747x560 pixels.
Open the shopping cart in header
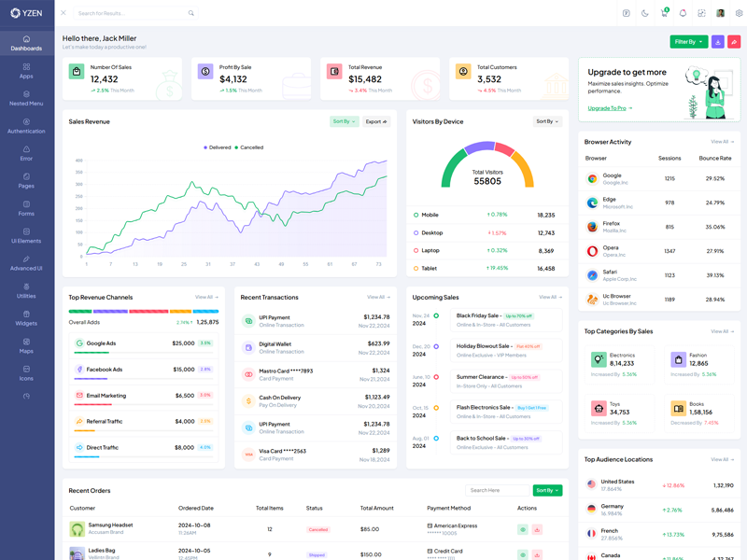[x=664, y=13]
